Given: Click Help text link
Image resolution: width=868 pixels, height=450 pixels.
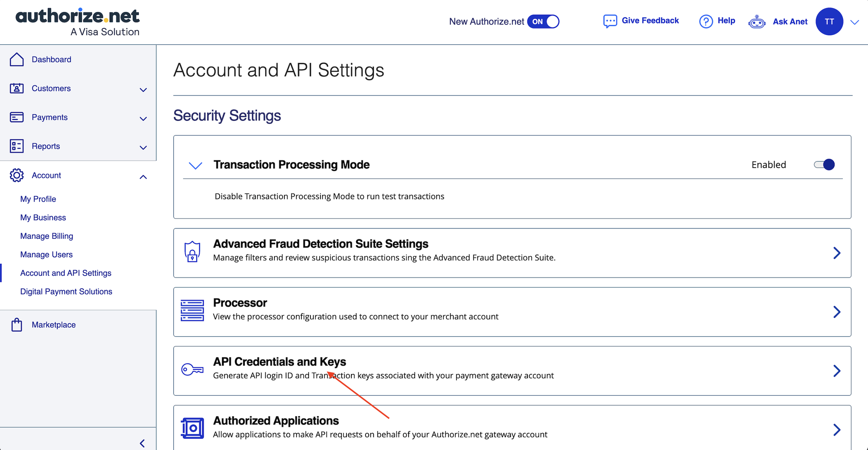Looking at the screenshot, I should click(x=726, y=20).
